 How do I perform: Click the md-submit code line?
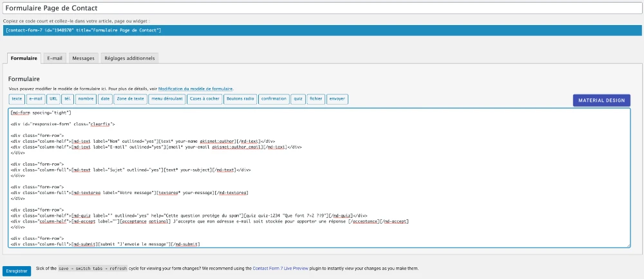pyautogui.click(x=105, y=244)
